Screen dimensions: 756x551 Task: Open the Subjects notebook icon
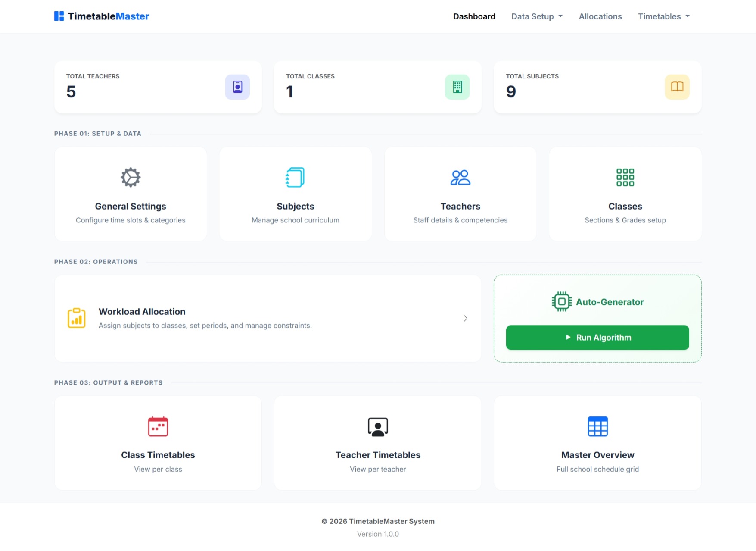pyautogui.click(x=295, y=177)
